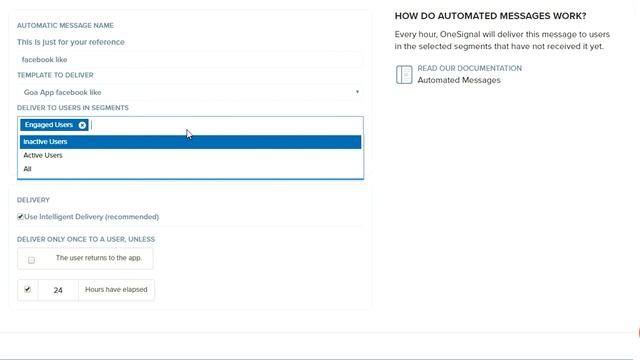The width and height of the screenshot is (640, 360).
Task: Click 'How do automated messages work?' heading
Action: [x=490, y=16]
